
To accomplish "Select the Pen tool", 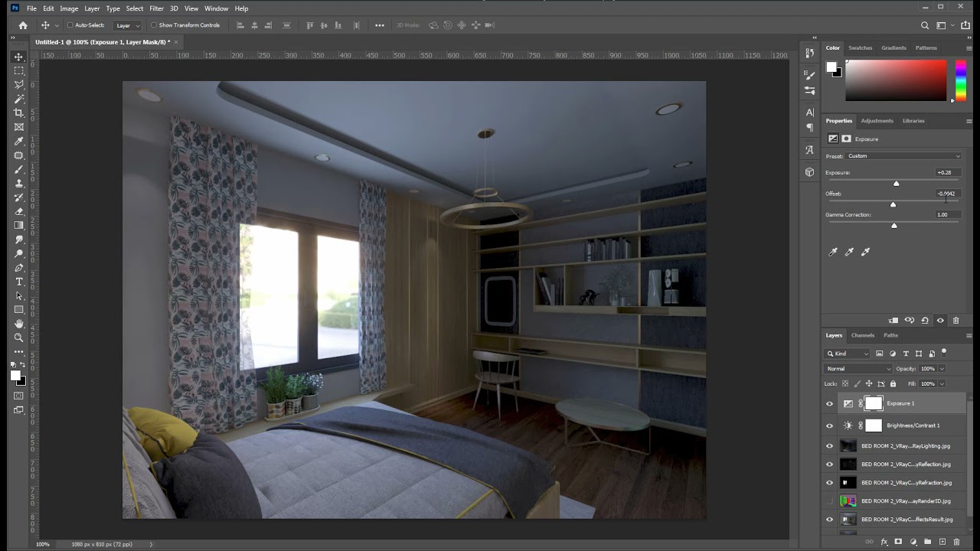I will click(x=19, y=268).
